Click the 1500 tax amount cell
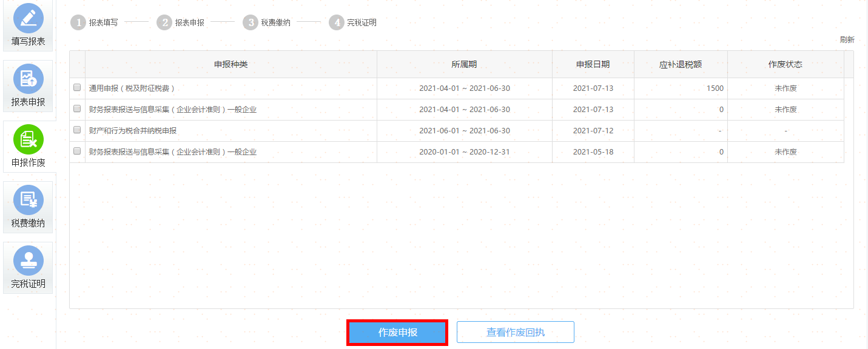This screenshot has height=349, width=868. click(681, 88)
